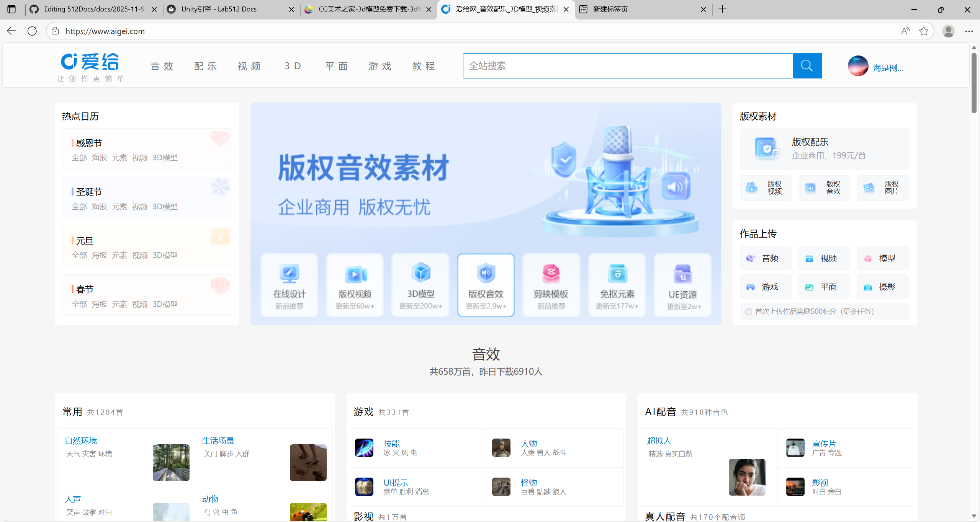The image size is (980, 522).
Task: Click the 自然环境 sound category link
Action: pyautogui.click(x=81, y=440)
